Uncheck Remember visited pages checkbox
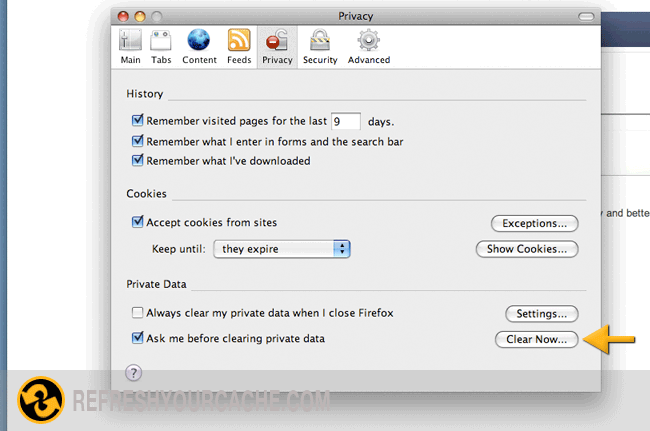The height and width of the screenshot is (431, 650). click(137, 120)
